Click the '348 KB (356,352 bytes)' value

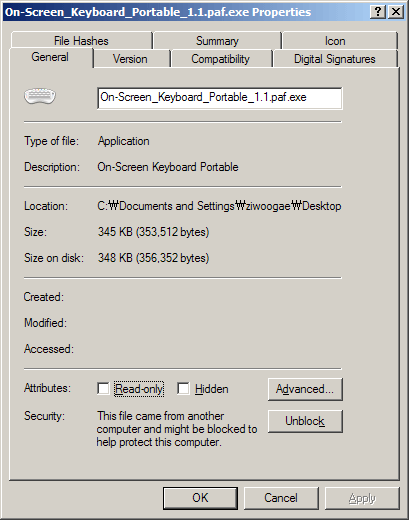point(153,258)
